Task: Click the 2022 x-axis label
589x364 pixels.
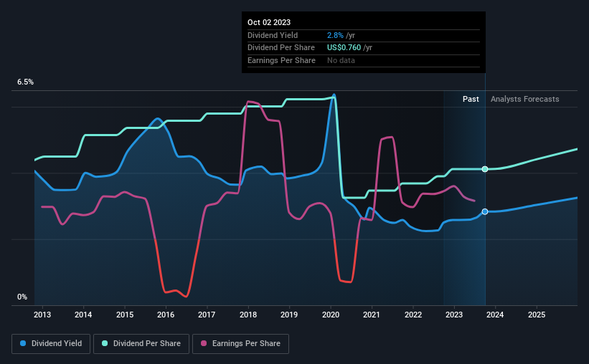Action: click(x=413, y=315)
